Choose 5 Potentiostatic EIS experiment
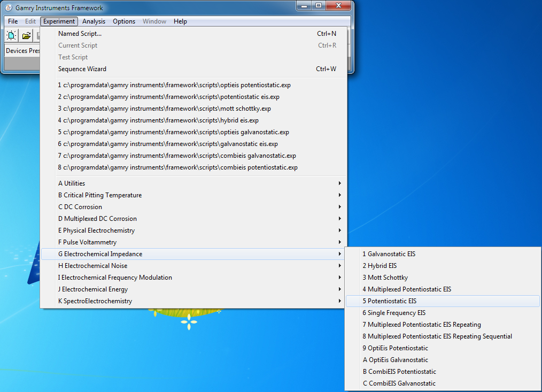Viewport: 542px width, 392px height. 443,301
